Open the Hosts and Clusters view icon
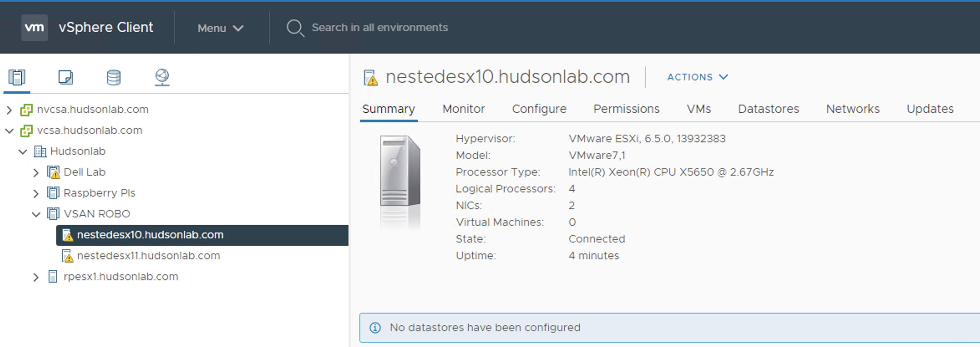980x347 pixels. pos(17,77)
